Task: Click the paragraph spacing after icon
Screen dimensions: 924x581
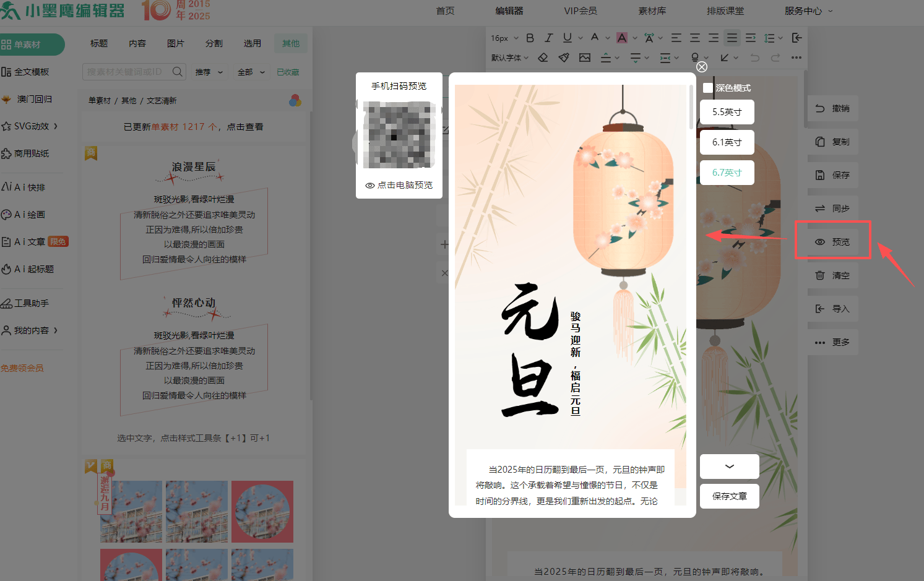Action: point(636,58)
